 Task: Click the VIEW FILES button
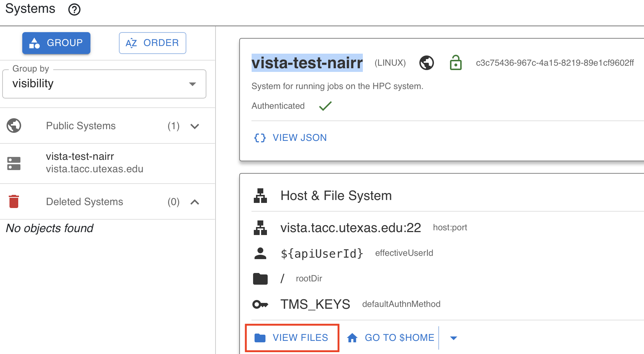pos(292,338)
